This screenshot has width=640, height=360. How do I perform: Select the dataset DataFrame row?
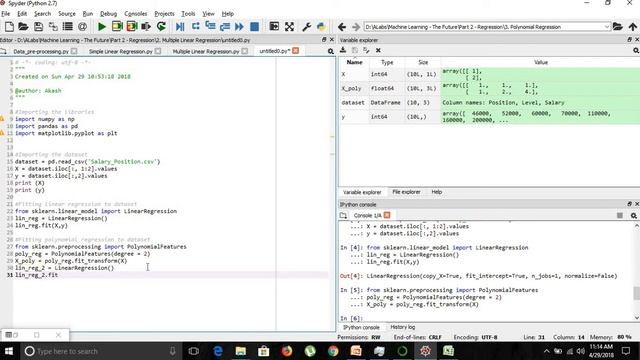point(490,102)
